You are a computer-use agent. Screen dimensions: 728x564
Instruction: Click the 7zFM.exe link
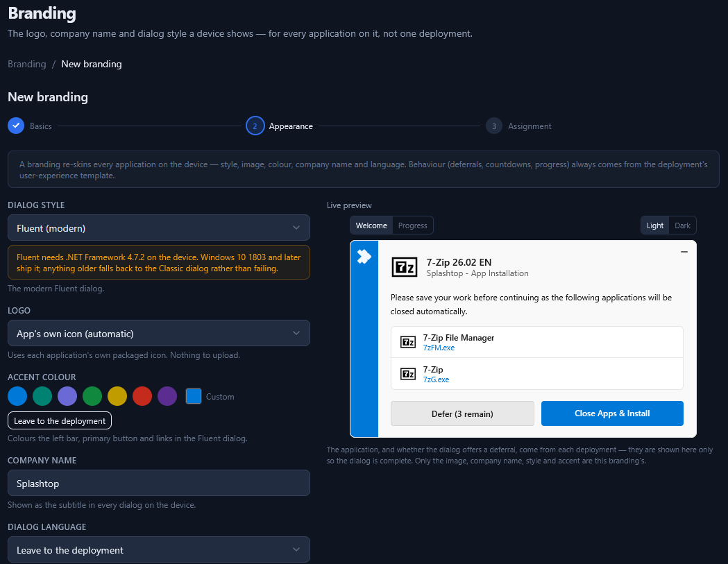point(439,348)
